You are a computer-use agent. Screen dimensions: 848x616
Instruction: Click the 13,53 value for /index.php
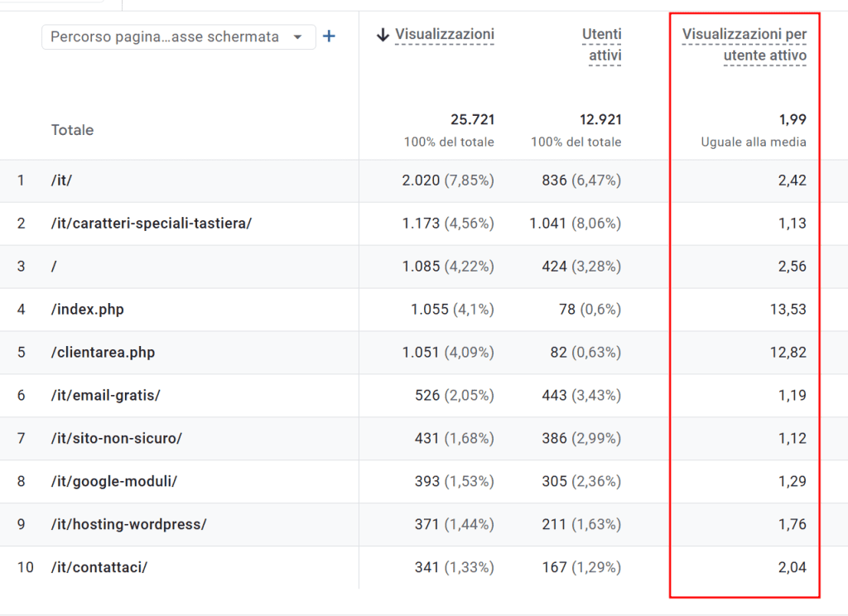click(788, 310)
